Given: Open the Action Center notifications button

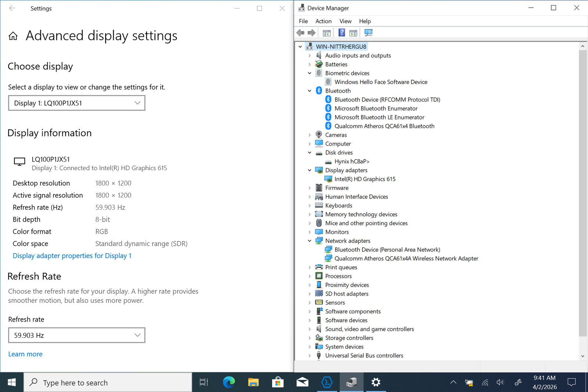Looking at the screenshot, I should click(571, 382).
